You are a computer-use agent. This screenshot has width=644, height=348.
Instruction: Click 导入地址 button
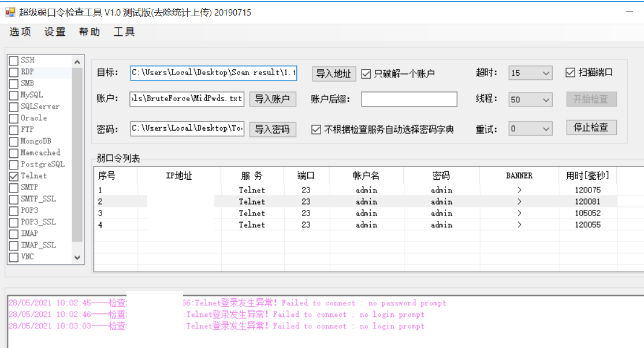[334, 73]
